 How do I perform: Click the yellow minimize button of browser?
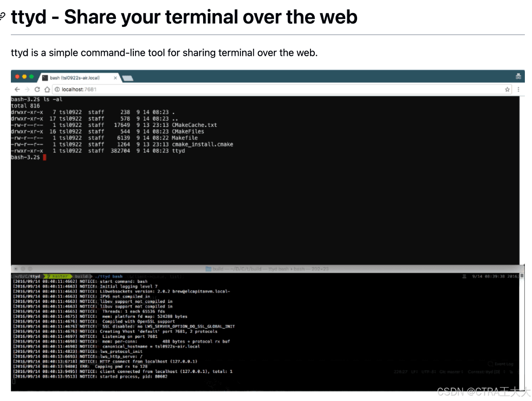coord(24,77)
